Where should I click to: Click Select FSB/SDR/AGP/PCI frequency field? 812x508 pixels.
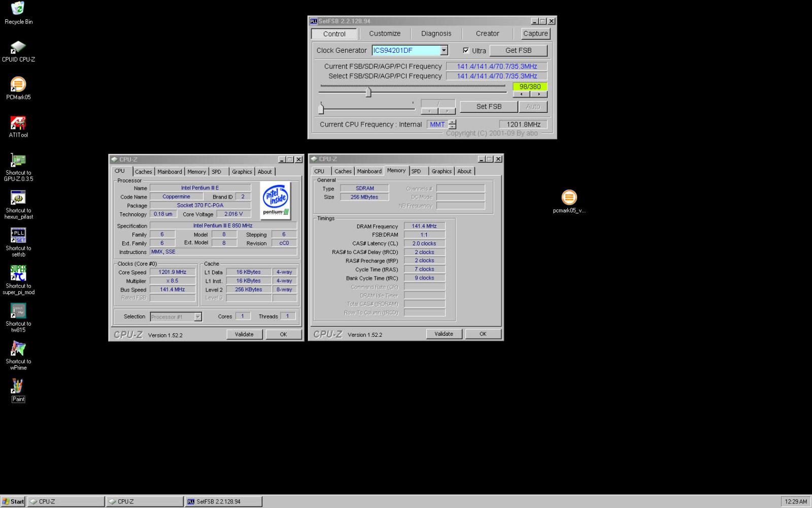(497, 76)
